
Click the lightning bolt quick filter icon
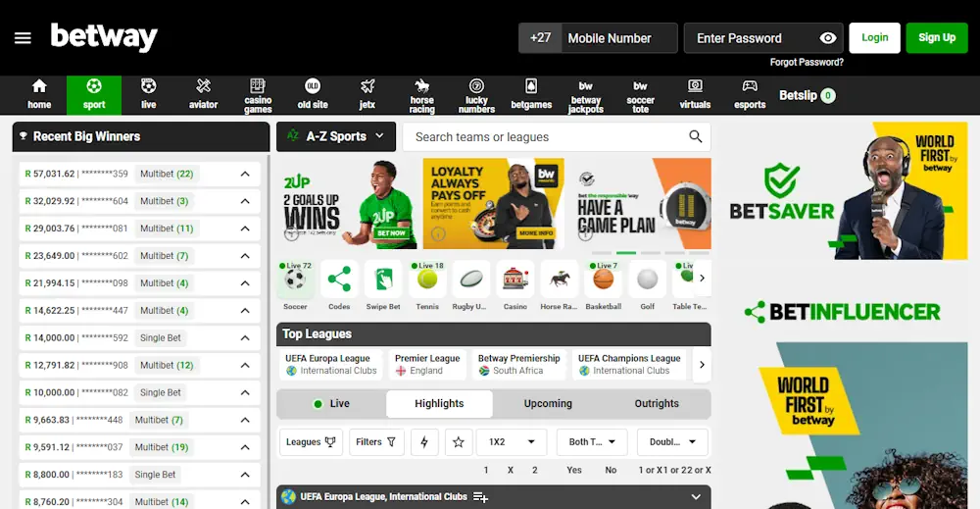coord(424,442)
